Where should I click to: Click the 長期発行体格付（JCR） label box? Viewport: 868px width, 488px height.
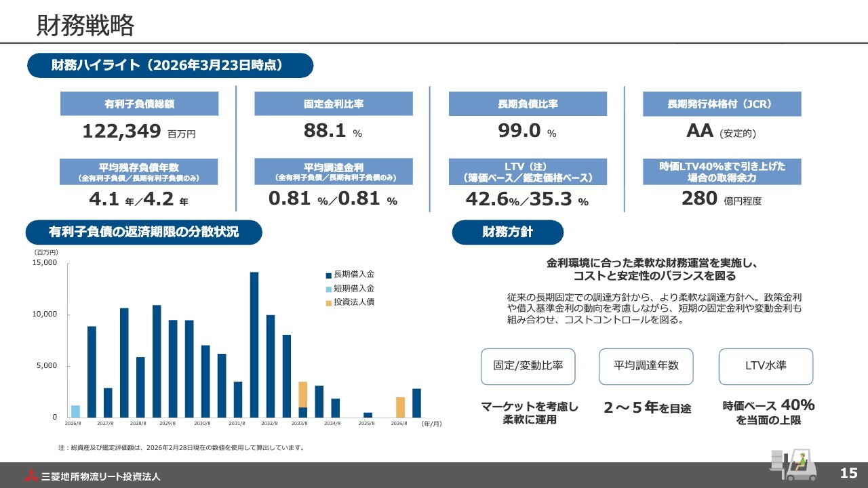722,104
